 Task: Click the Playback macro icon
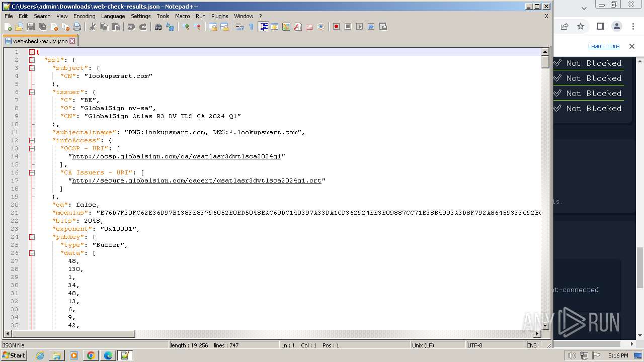coord(360,27)
